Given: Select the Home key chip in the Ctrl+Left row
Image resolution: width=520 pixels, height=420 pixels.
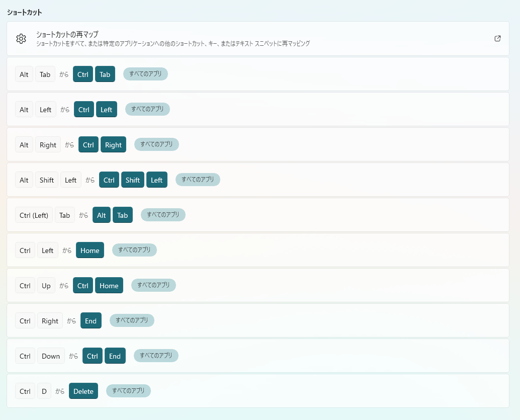Looking at the screenshot, I should [x=90, y=250].
